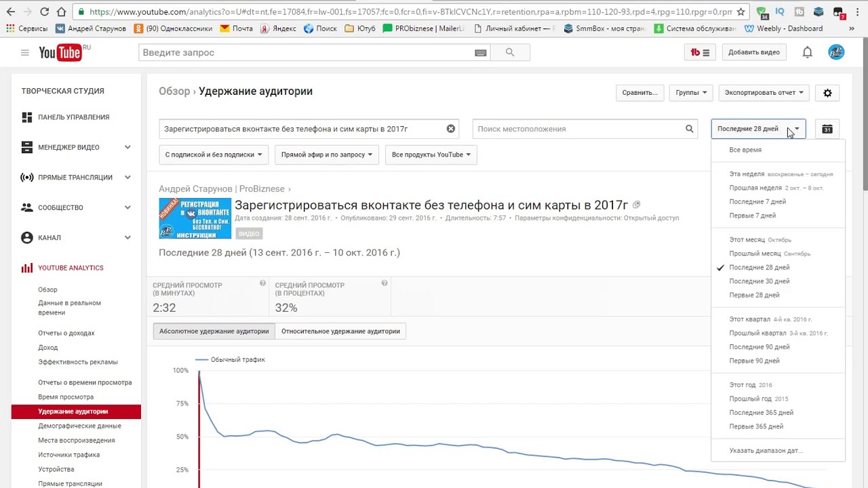The image size is (868, 488).
Task: Open Данные в реальном времени report
Action: coord(70,308)
